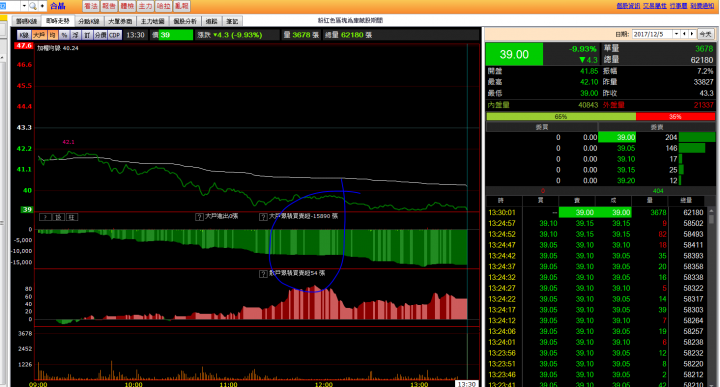The image size is (720, 387).
Task: Open the 個股分析 tab
Action: 185,21
